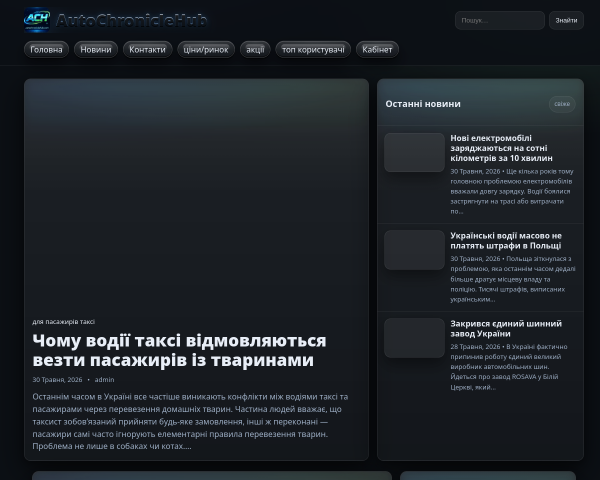Open the топ користувачі menu item
Screen dimensions: 600x480
pyautogui.click(x=313, y=50)
